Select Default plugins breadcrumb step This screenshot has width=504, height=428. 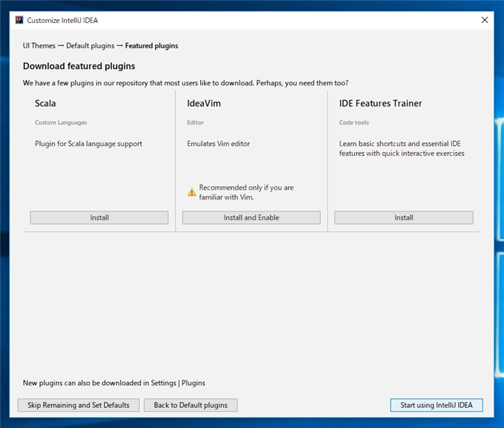point(90,46)
